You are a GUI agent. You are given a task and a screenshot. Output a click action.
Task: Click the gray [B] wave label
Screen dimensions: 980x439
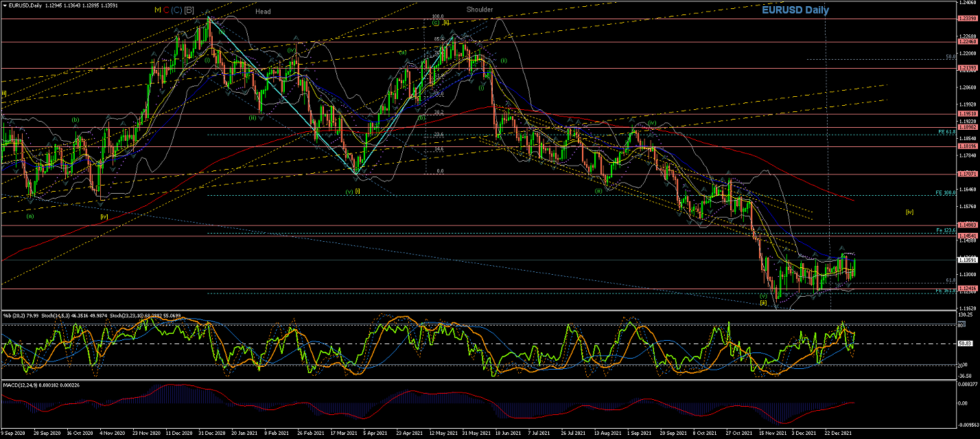(189, 10)
